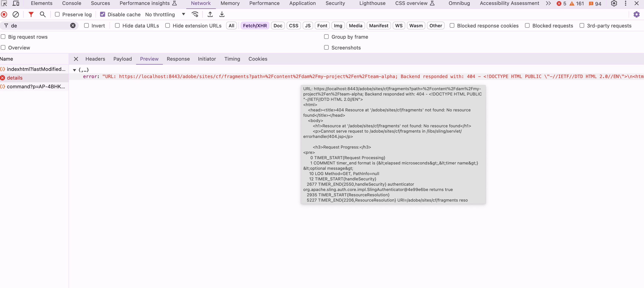644x288 pixels.
Task: Collapse the JSON object tree
Action: tap(74, 70)
